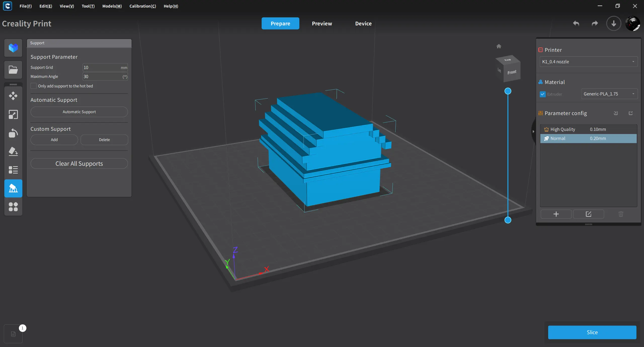Click the Parameter config heading
Screen dimensions: 644x347
point(566,113)
